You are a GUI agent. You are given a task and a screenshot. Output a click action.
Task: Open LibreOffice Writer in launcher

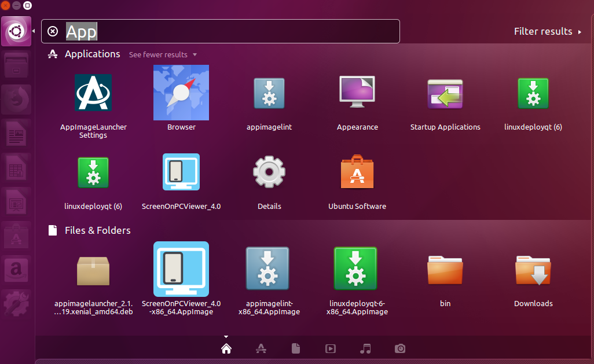point(16,134)
